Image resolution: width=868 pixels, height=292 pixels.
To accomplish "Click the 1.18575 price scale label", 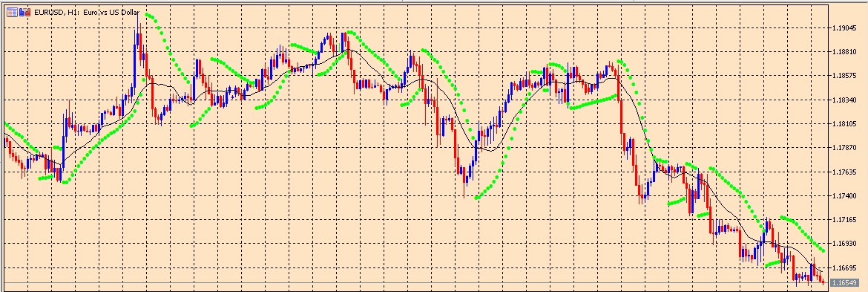I will [845, 75].
